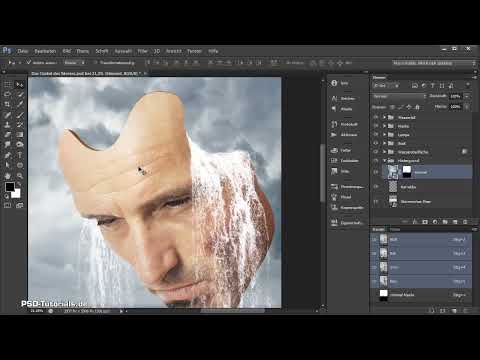Open the Datei menu
This screenshot has width=480, height=360.
(x=23, y=51)
